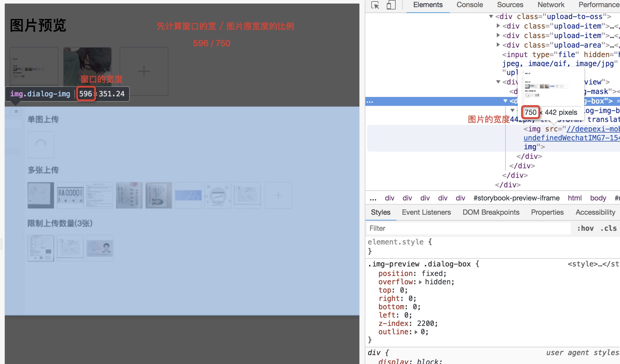
Task: Click the multi-image upload plus icon
Action: tap(278, 195)
